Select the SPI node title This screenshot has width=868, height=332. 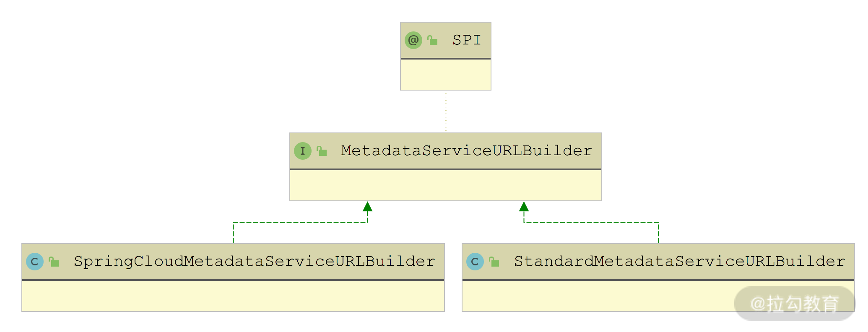click(466, 40)
